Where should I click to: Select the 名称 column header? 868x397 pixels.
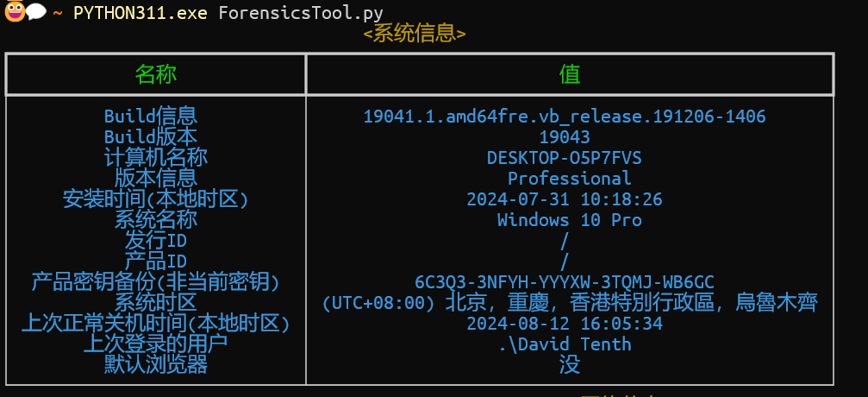pyautogui.click(x=155, y=74)
